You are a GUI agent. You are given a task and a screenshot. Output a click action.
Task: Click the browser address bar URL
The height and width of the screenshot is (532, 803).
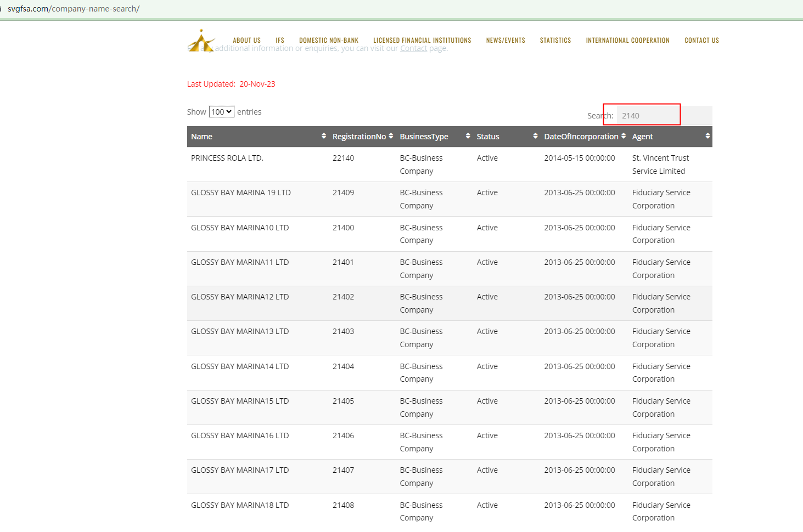(74, 9)
